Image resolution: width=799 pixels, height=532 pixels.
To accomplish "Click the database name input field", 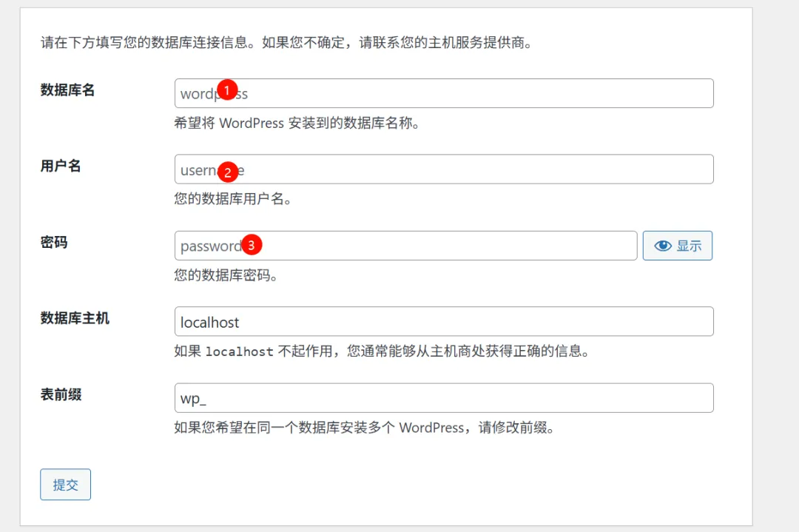I will pyautogui.click(x=444, y=93).
